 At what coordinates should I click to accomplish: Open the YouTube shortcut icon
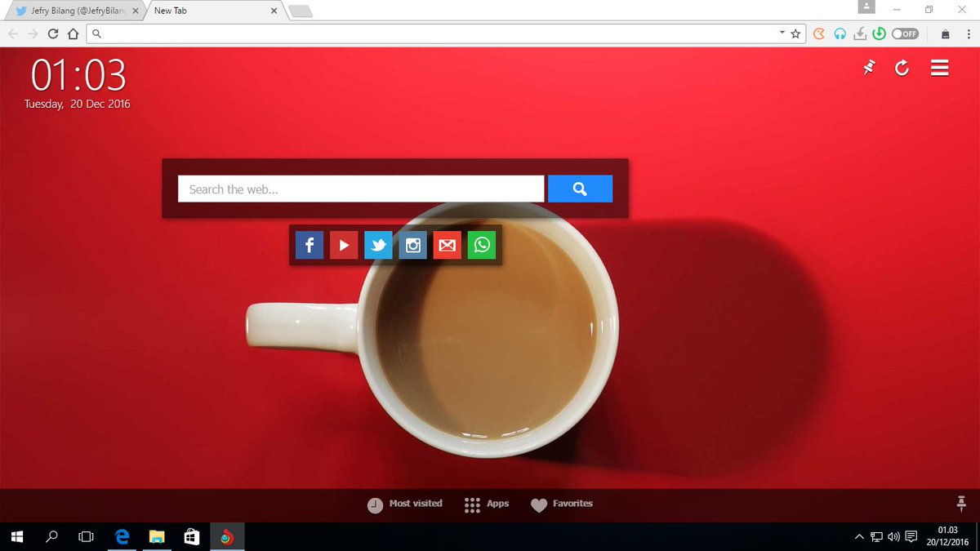pos(344,245)
